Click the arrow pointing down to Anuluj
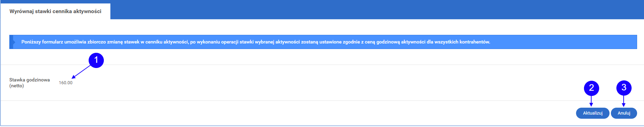The image size is (644, 127). click(624, 101)
